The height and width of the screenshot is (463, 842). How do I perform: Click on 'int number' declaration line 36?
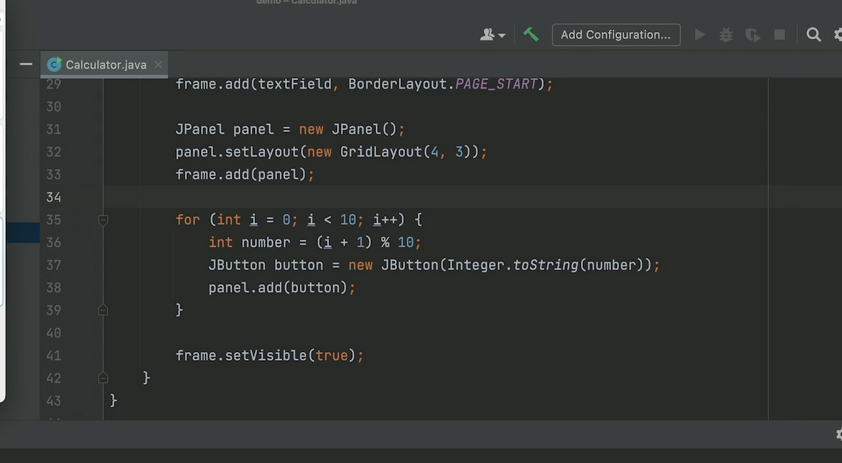[315, 242]
